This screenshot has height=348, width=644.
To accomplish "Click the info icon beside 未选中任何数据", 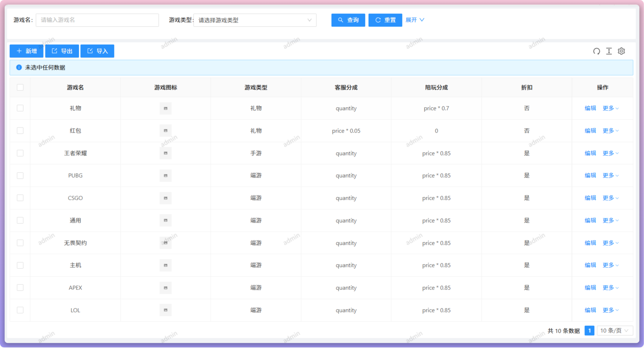I will coord(19,68).
